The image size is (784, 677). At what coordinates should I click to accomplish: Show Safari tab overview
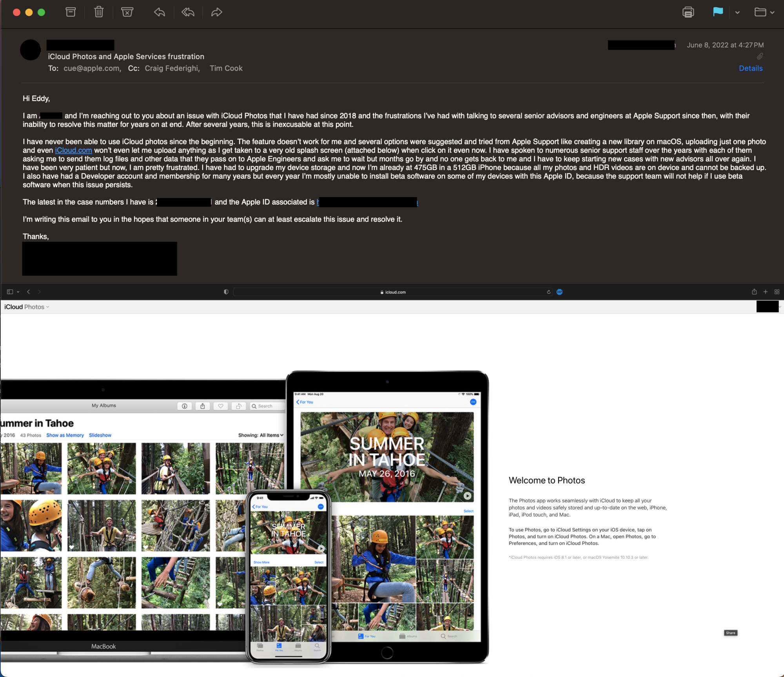pyautogui.click(x=777, y=291)
